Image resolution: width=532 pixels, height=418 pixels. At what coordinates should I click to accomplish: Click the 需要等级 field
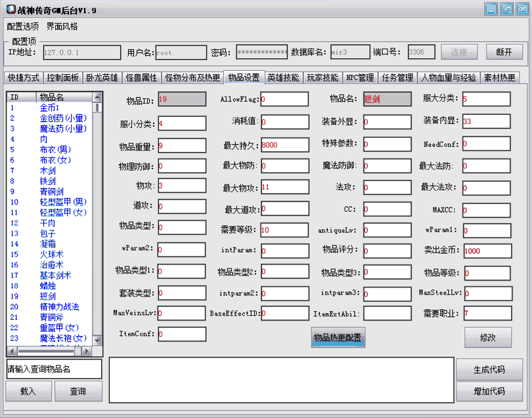284,230
